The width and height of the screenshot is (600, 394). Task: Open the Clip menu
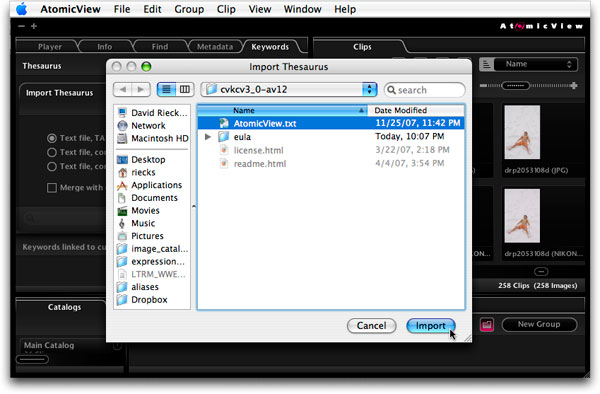pyautogui.click(x=226, y=9)
